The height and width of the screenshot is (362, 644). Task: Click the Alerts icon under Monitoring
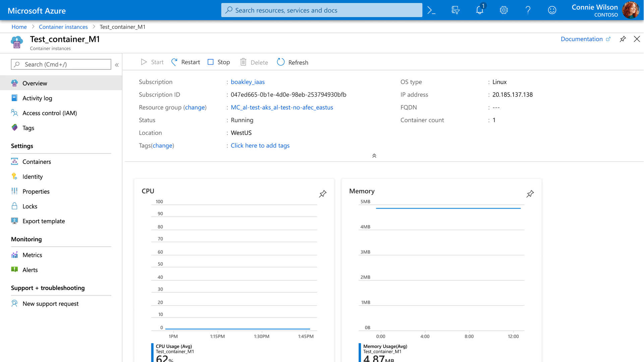14,269
